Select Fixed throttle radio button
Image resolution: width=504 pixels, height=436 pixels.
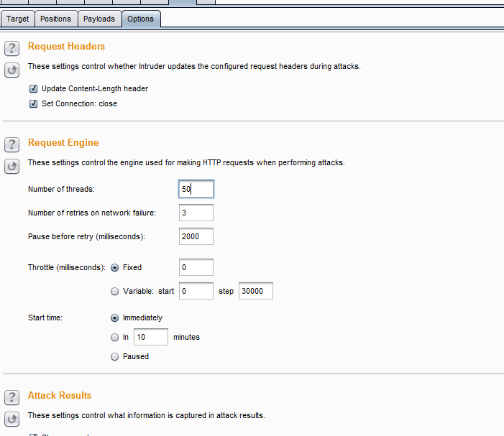click(x=114, y=267)
